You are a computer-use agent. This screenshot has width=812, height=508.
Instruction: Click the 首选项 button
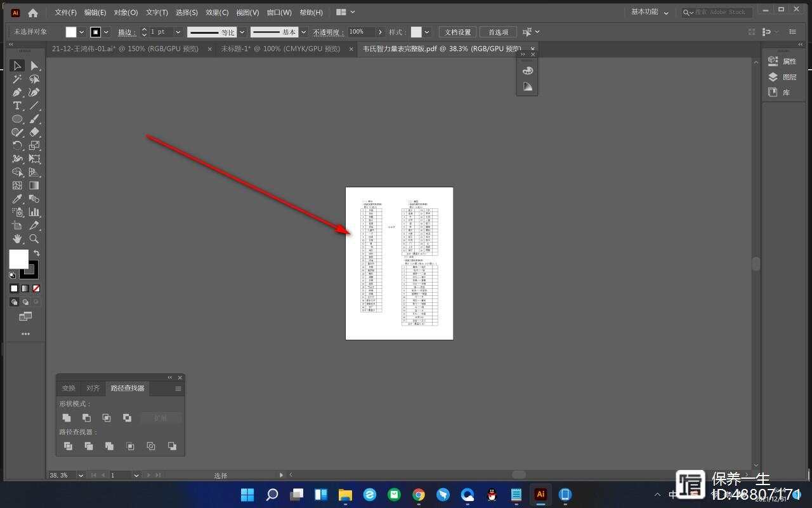(498, 32)
